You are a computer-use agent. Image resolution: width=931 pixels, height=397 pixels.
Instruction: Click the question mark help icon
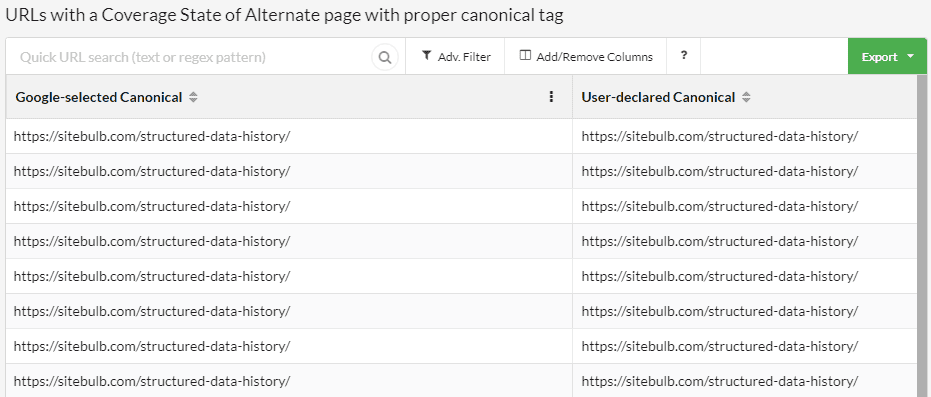pyautogui.click(x=683, y=56)
